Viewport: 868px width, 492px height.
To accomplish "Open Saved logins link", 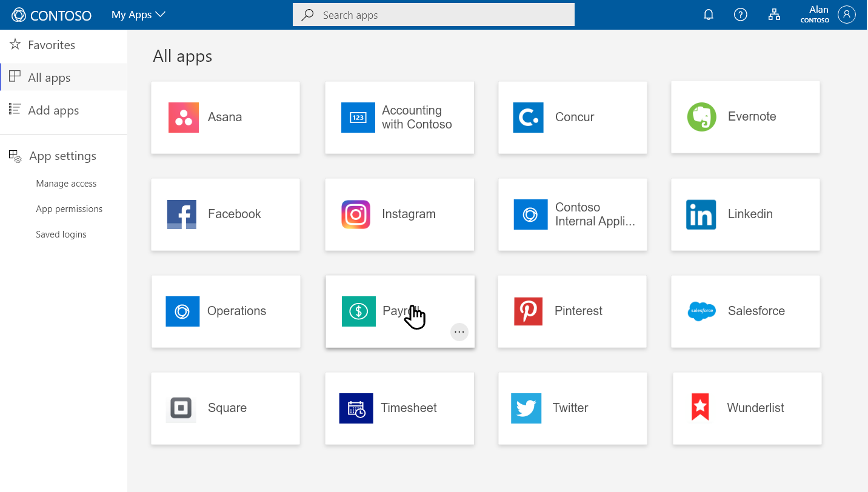I will 61,234.
